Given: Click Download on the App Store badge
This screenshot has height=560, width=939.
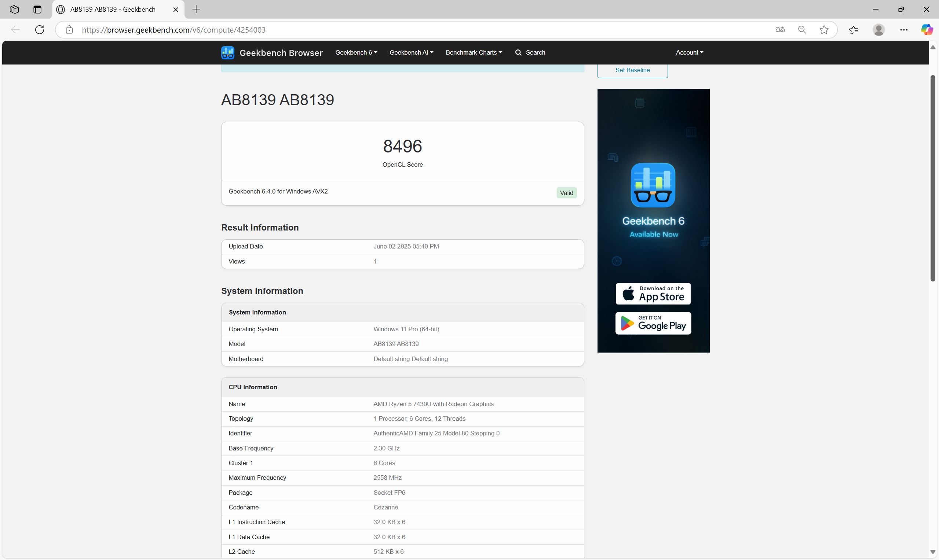Looking at the screenshot, I should click(x=653, y=294).
